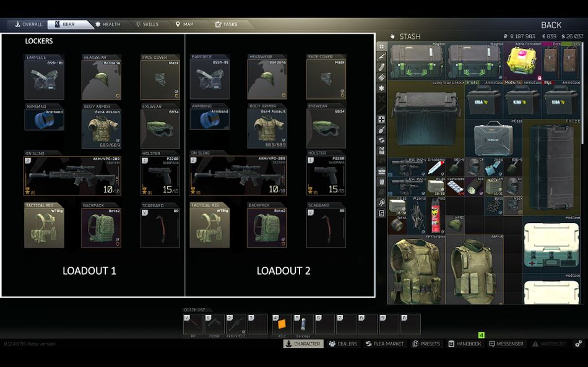
Task: Select the Bolts item in stash
Action: (x=493, y=205)
